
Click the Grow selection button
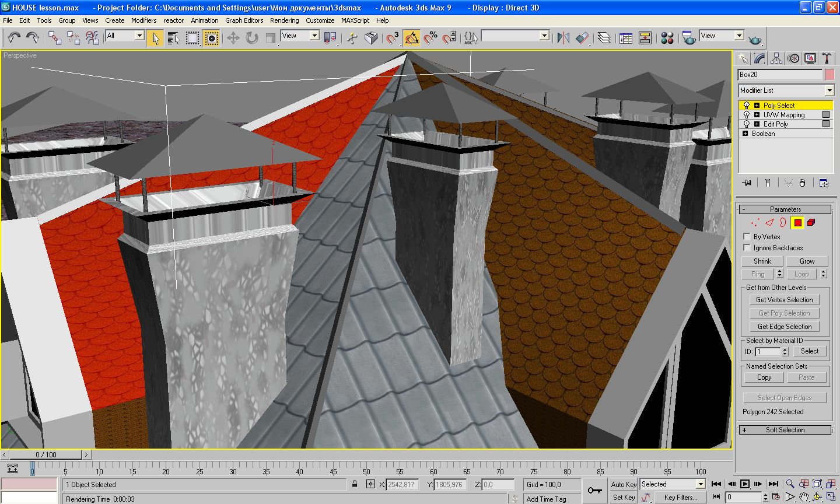pyautogui.click(x=807, y=261)
